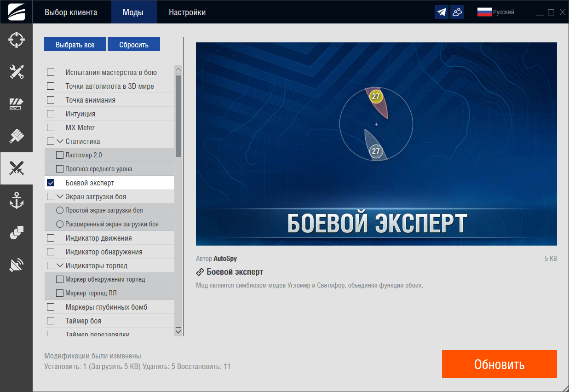Tick the Индикатор обнаружения checkbox
569x392 pixels.
click(x=51, y=252)
